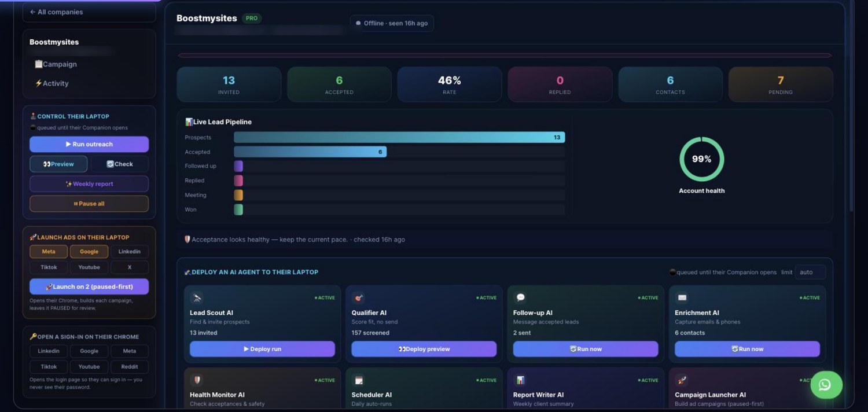Open Tiktok sign-in on their Chrome

(49, 367)
